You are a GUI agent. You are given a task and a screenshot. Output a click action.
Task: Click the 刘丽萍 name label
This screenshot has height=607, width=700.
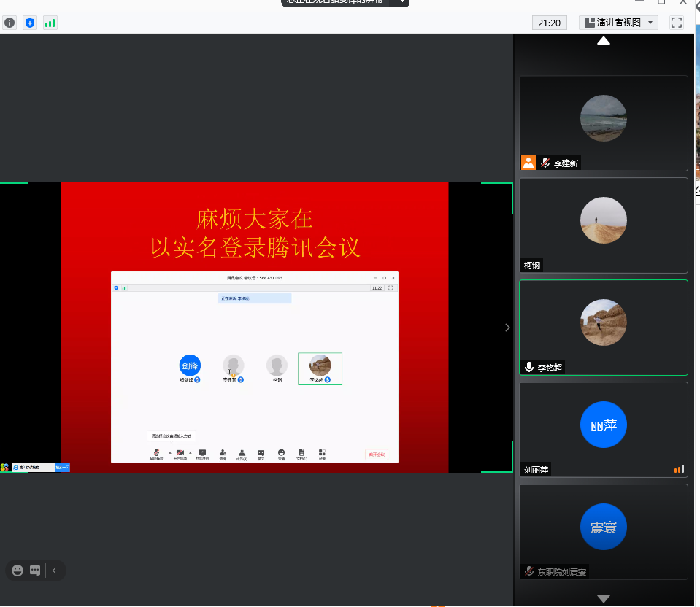point(536,470)
